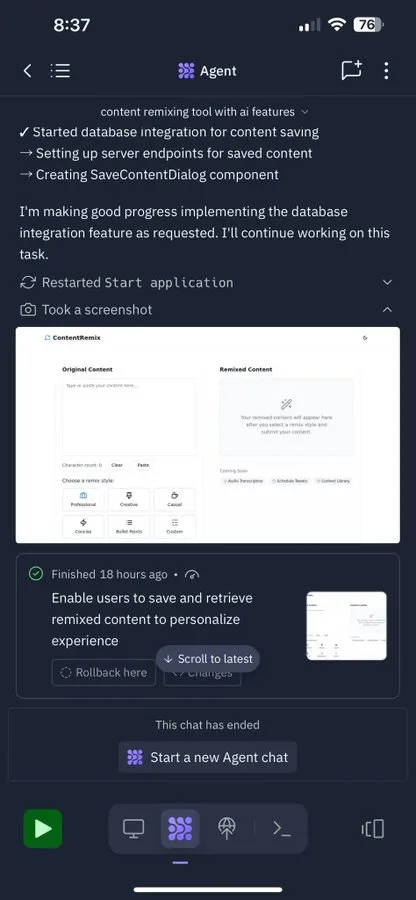The width and height of the screenshot is (416, 900).
Task: Click Rollback here button
Action: 104,673
